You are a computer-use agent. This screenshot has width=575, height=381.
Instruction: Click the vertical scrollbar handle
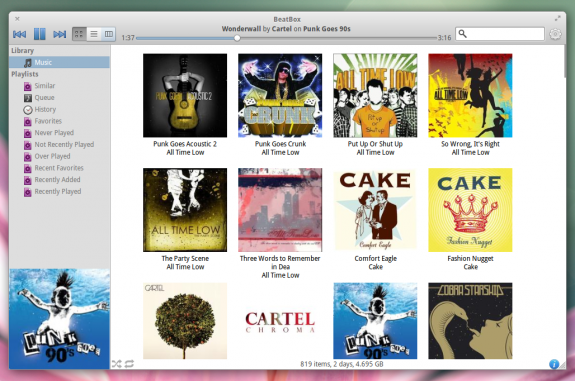coord(565,61)
